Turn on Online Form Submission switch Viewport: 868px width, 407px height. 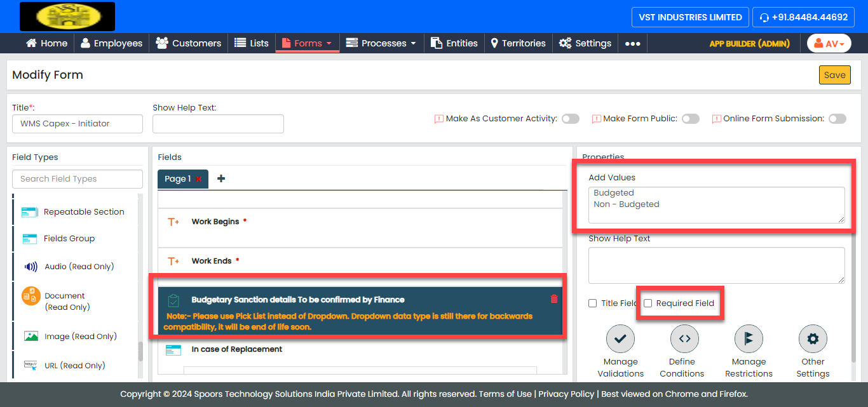837,119
